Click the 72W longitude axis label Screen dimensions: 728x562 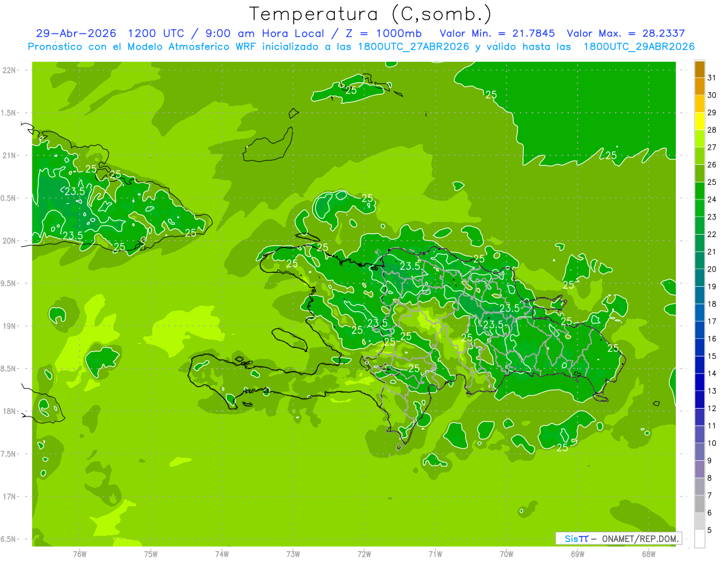pos(364,554)
